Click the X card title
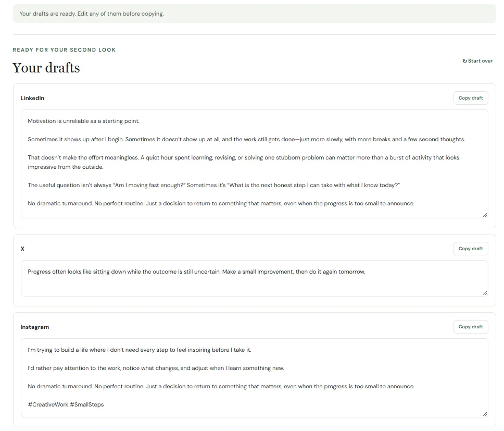The height and width of the screenshot is (431, 504). [22, 249]
